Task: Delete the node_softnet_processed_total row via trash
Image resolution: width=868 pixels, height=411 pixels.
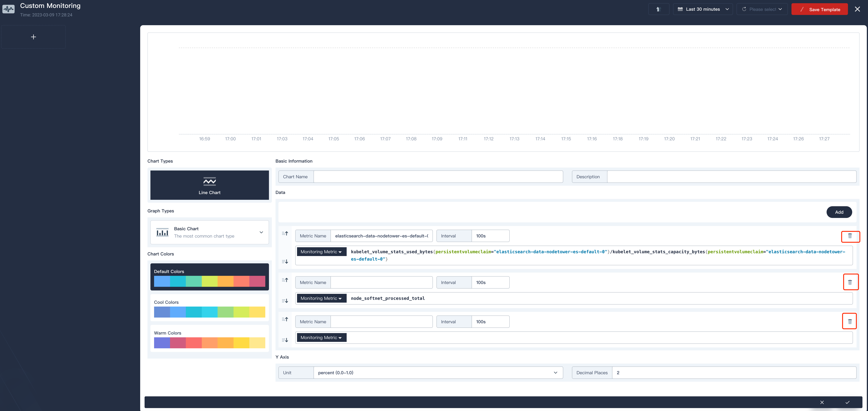Action: click(x=850, y=282)
